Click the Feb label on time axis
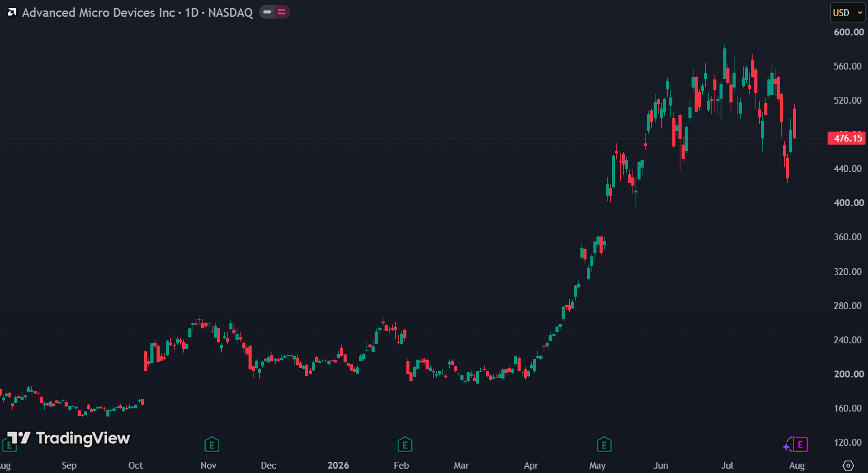868x473 pixels. click(x=401, y=466)
